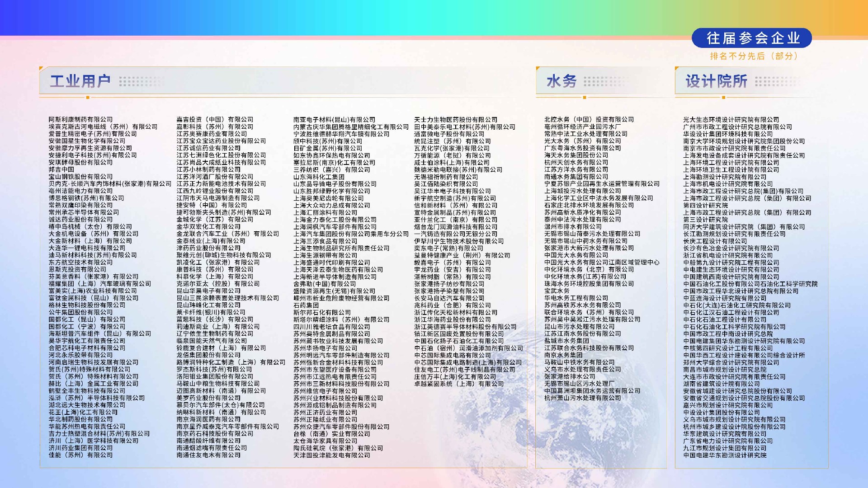Click 上海汇丽涂料有限公司
868x488 pixels.
325,212
